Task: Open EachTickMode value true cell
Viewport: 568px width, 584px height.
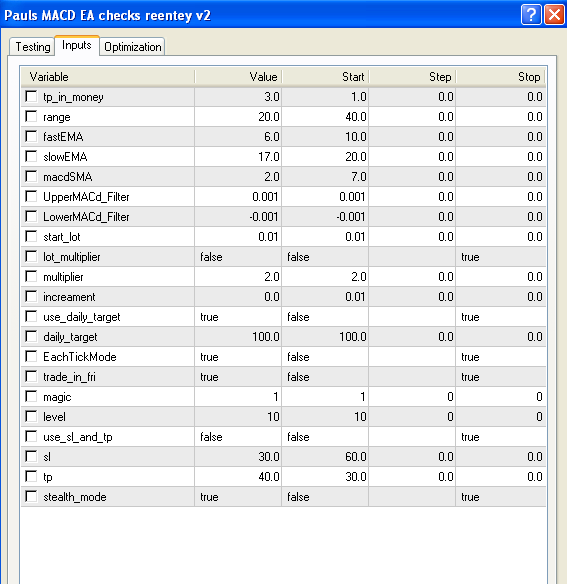Action: pos(238,357)
